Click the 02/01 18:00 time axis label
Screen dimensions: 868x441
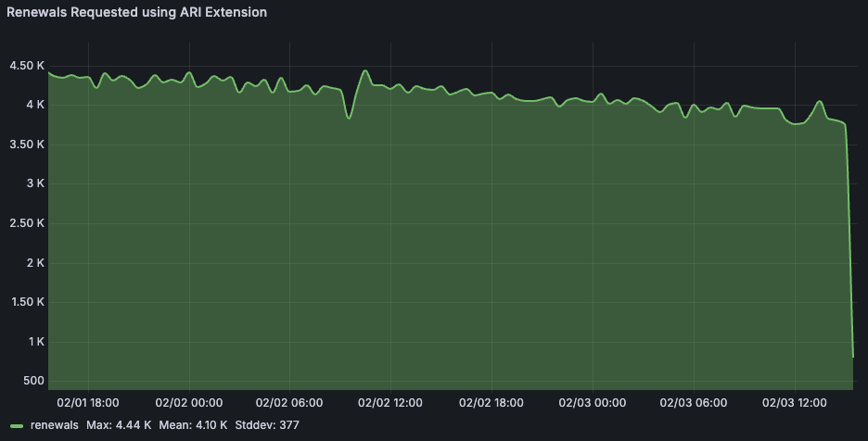coord(88,403)
